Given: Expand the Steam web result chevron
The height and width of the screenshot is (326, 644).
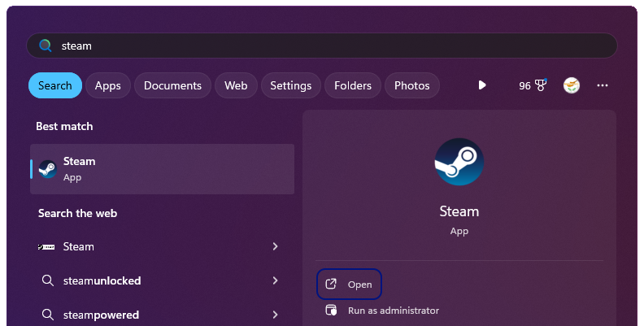Looking at the screenshot, I should pyautogui.click(x=275, y=246).
